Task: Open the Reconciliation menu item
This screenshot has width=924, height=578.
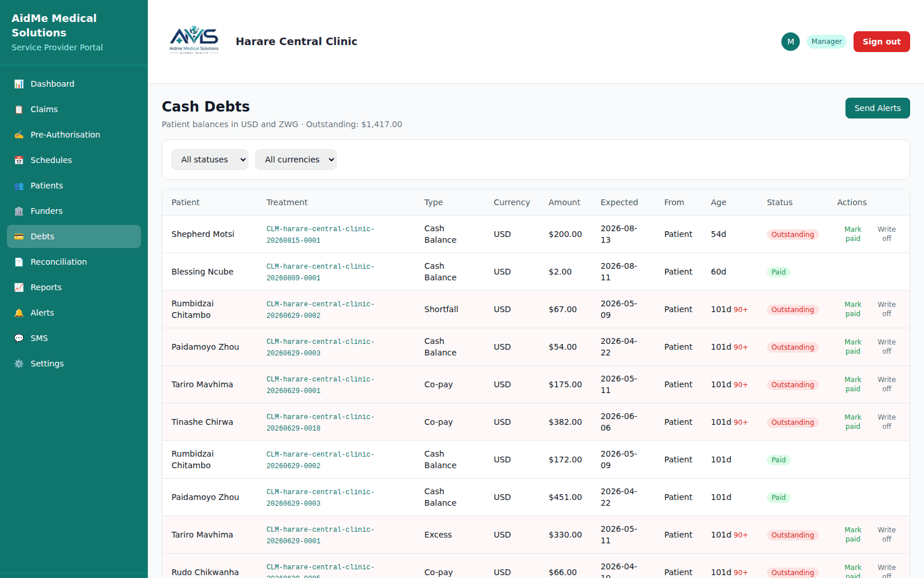Action: pyautogui.click(x=74, y=262)
